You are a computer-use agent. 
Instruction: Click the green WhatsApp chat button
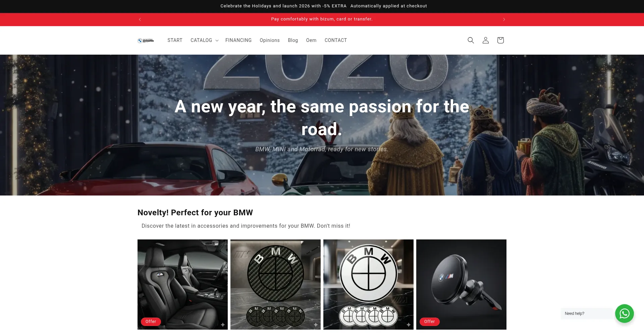[x=624, y=314]
